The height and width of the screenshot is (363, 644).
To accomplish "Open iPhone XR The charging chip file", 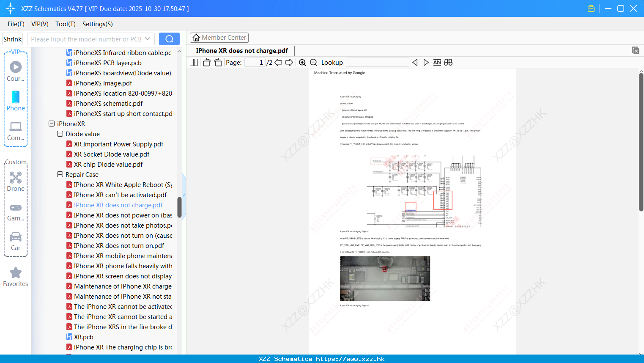I will coord(119,347).
